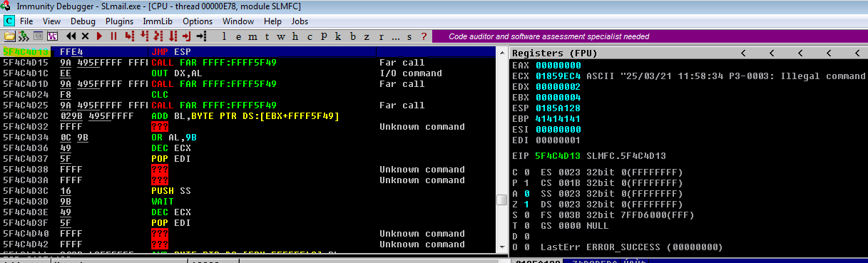Click the purple code auditor banner
Image resolution: width=868 pixels, height=263 pixels.
[x=649, y=36]
